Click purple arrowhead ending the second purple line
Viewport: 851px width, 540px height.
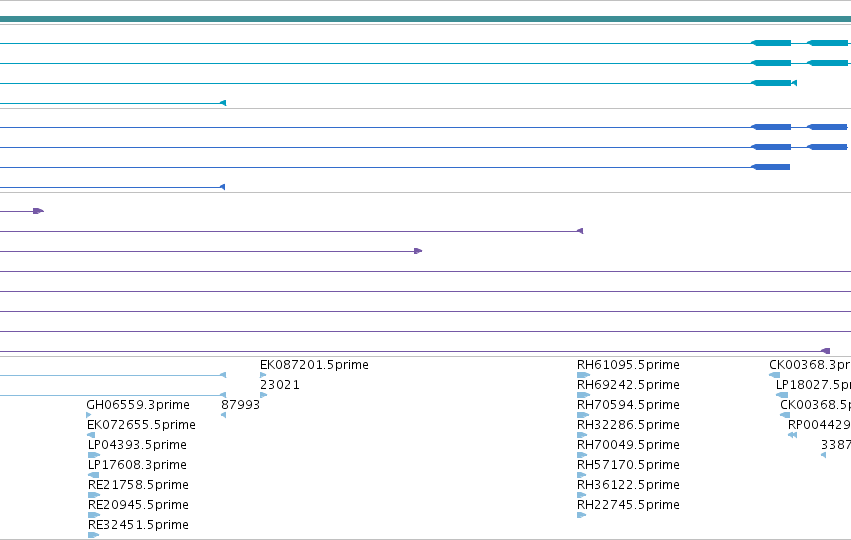(580, 231)
